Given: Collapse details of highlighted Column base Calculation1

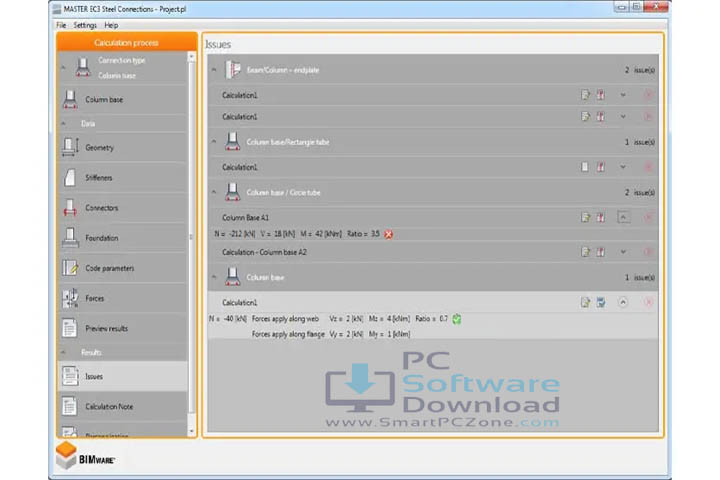Looking at the screenshot, I should click(x=623, y=302).
